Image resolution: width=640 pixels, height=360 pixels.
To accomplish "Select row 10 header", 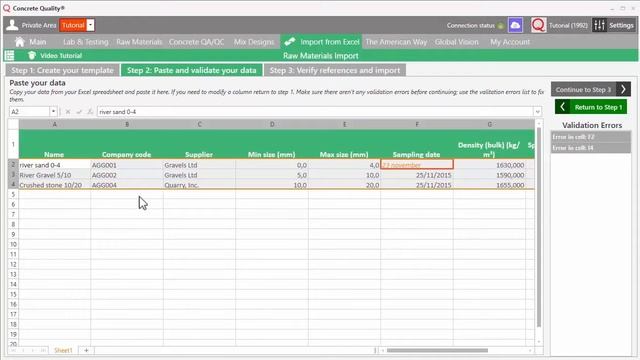I will (13, 244).
